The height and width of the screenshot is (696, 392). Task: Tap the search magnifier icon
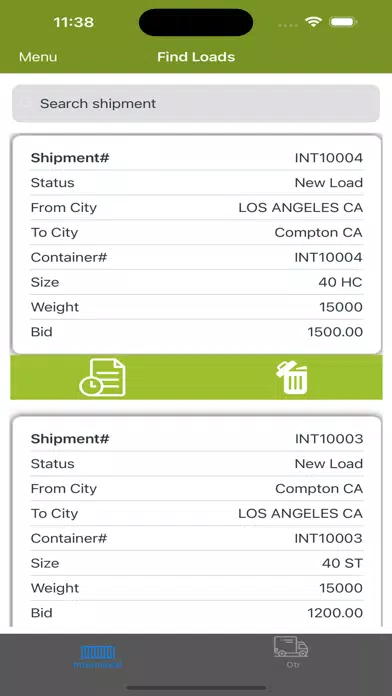point(26,103)
